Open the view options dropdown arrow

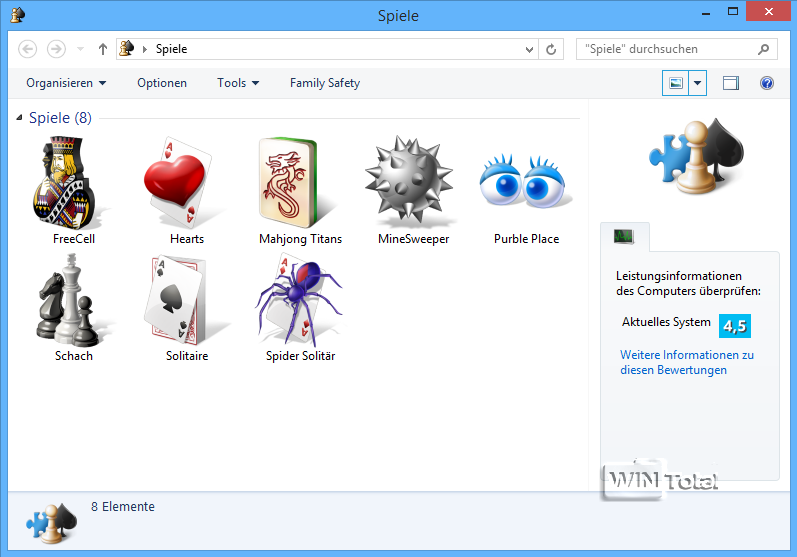[697, 83]
